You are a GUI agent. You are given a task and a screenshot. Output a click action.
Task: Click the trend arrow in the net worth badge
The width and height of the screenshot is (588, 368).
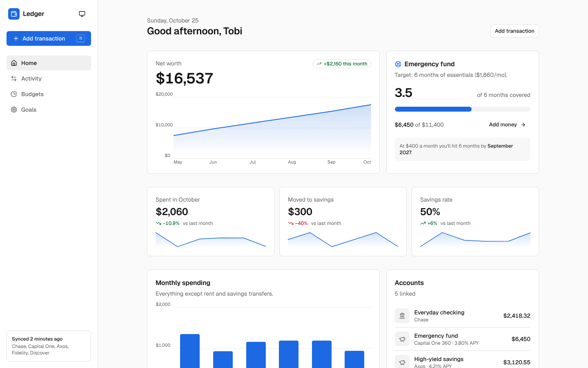click(x=319, y=64)
